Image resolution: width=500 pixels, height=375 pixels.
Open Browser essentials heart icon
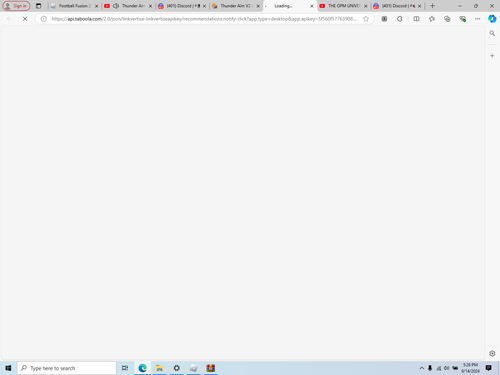click(x=462, y=19)
